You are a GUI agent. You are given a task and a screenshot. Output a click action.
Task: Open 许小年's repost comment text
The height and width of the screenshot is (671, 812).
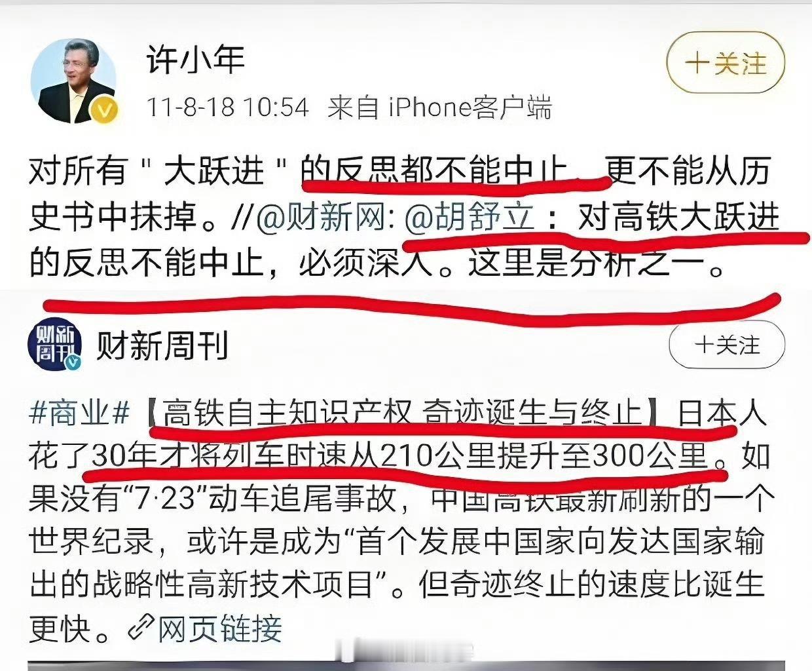coord(405,217)
